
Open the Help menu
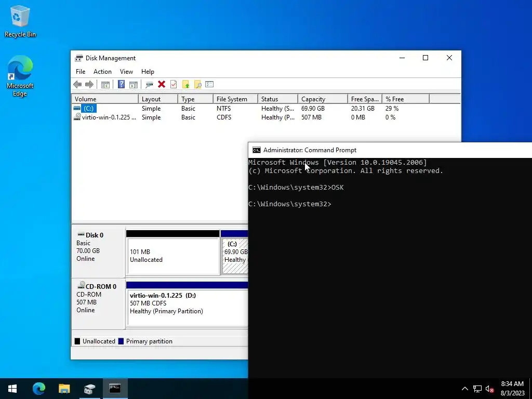click(148, 72)
